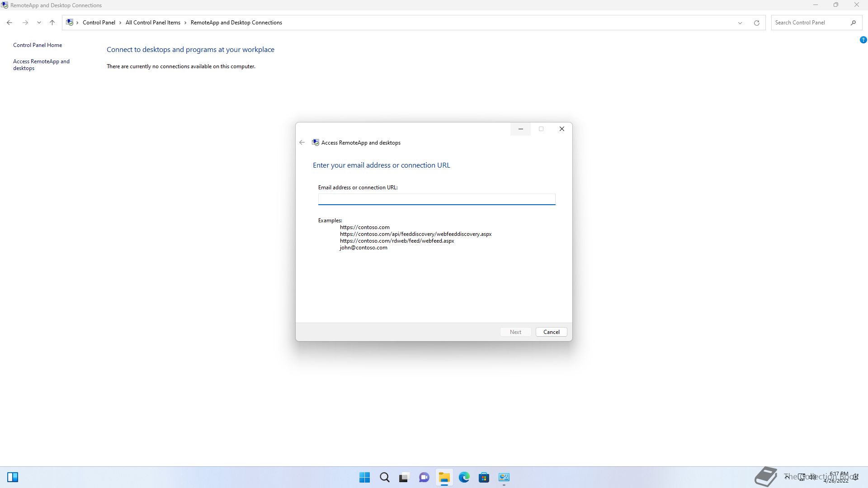Open the Windows Start menu

click(364, 477)
